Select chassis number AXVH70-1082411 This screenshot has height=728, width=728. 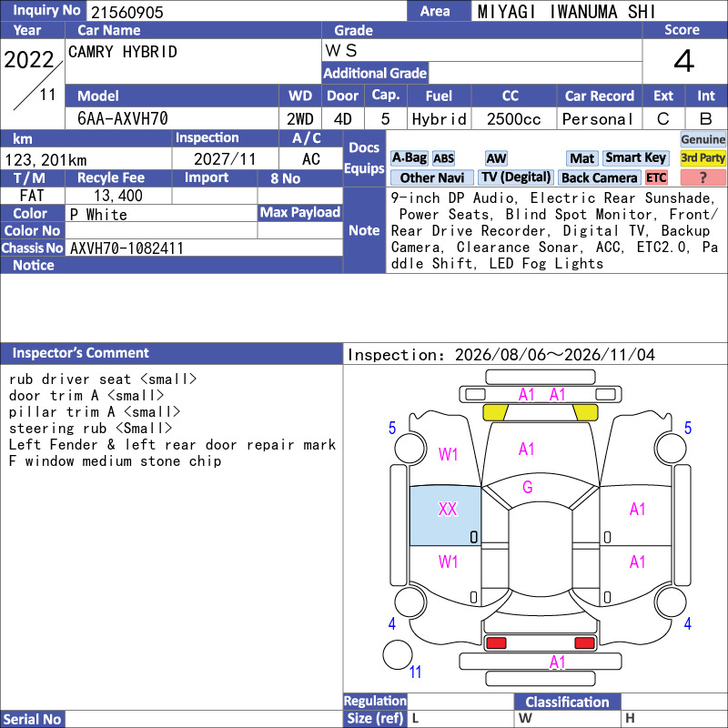[126, 248]
